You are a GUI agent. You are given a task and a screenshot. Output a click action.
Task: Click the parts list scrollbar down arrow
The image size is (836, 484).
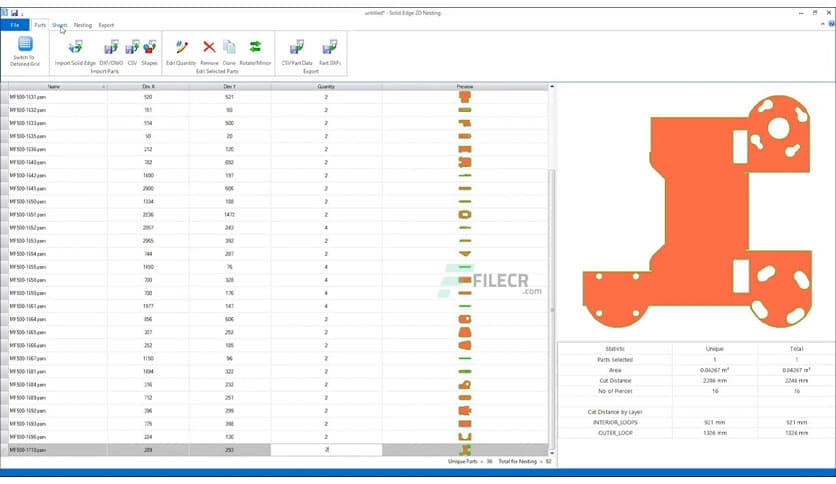pos(552,453)
